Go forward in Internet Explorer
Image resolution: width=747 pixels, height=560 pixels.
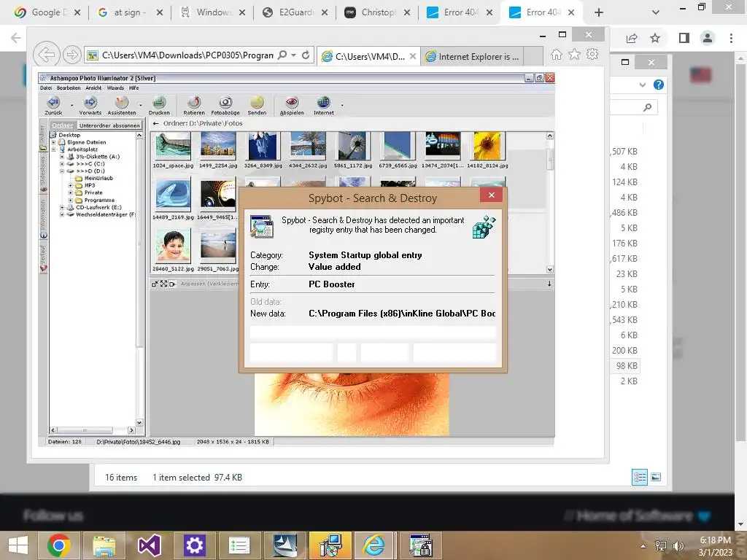pyautogui.click(x=71, y=55)
